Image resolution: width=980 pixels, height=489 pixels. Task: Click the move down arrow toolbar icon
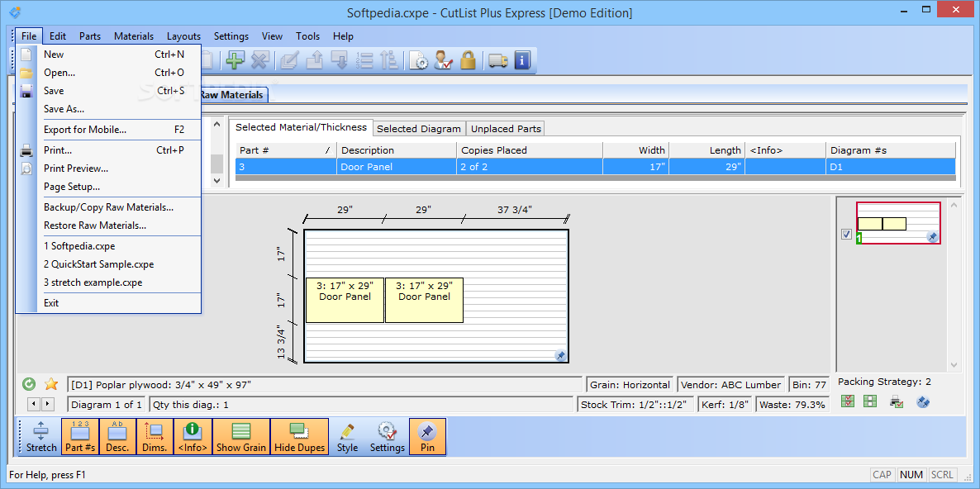[x=340, y=60]
